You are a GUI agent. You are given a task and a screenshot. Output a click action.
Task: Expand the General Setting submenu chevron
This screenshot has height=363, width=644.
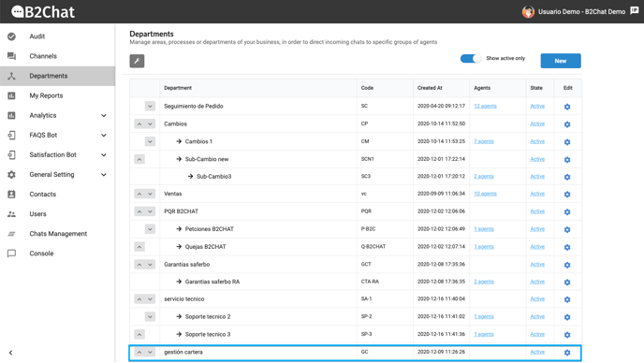pyautogui.click(x=104, y=175)
